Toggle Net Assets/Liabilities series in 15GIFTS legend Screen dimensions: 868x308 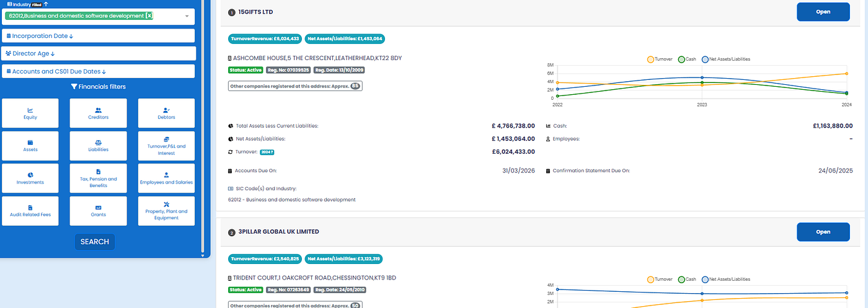coord(726,59)
